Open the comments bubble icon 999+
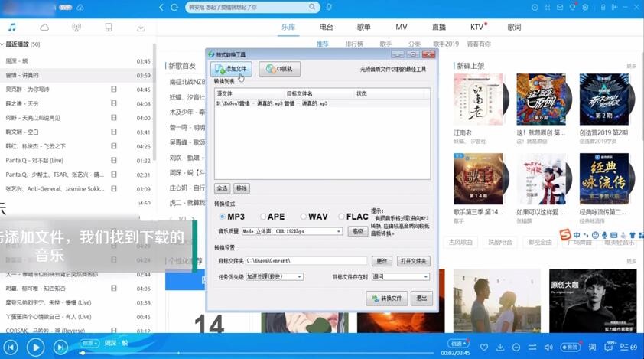Image resolution: width=644 pixels, height=359 pixels. [x=609, y=347]
